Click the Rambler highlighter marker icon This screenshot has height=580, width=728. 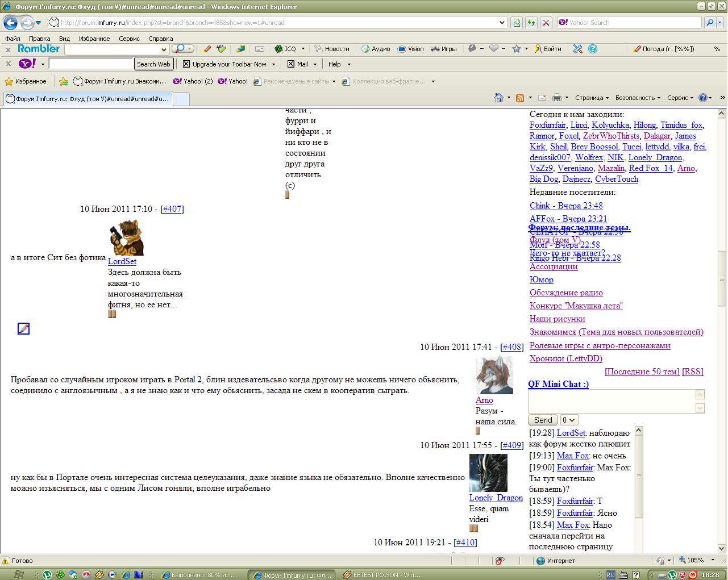point(206,49)
